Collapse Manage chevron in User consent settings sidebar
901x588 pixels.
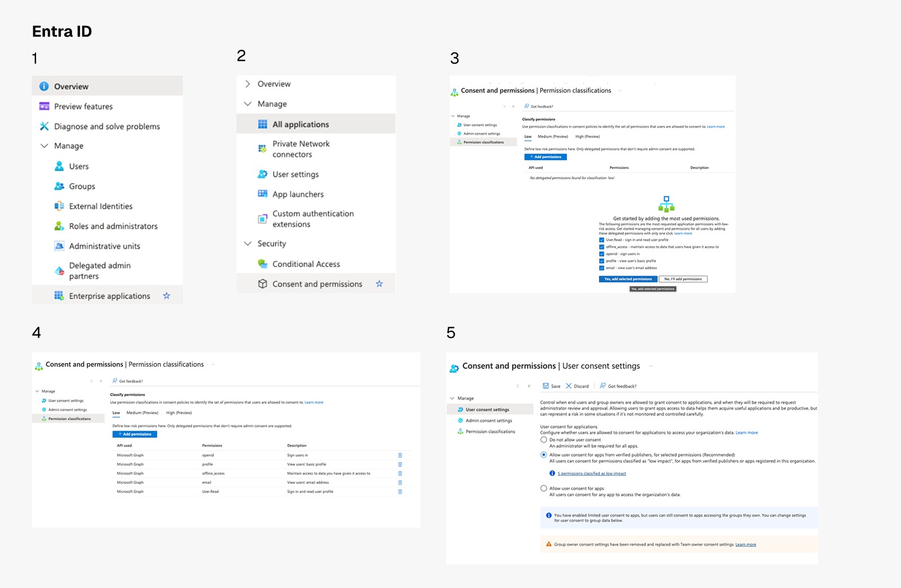[x=452, y=398]
